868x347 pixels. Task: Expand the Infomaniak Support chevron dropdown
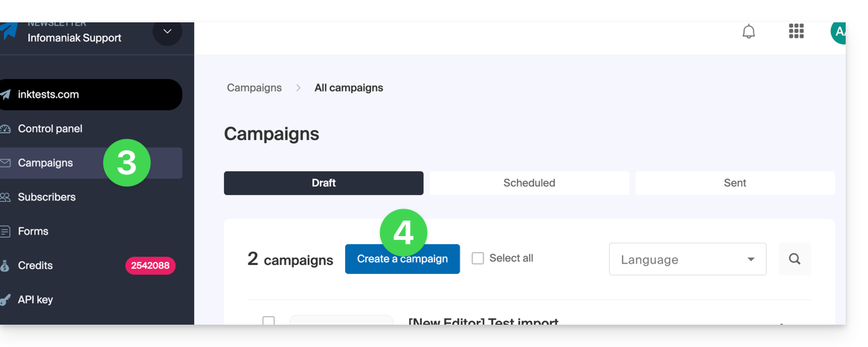pyautogui.click(x=167, y=31)
